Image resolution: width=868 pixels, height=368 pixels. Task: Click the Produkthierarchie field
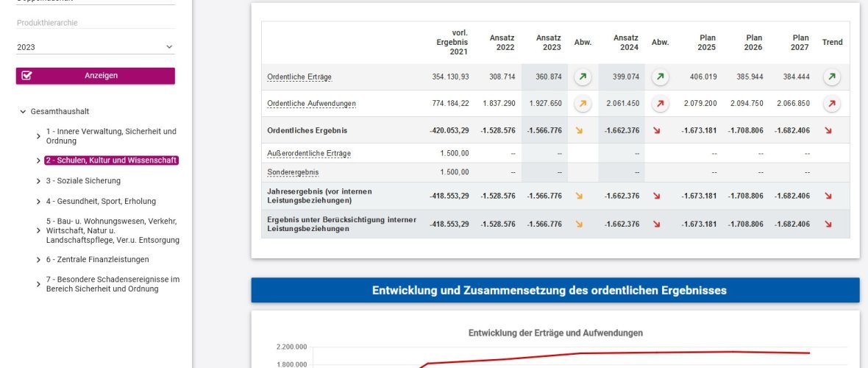pos(95,23)
